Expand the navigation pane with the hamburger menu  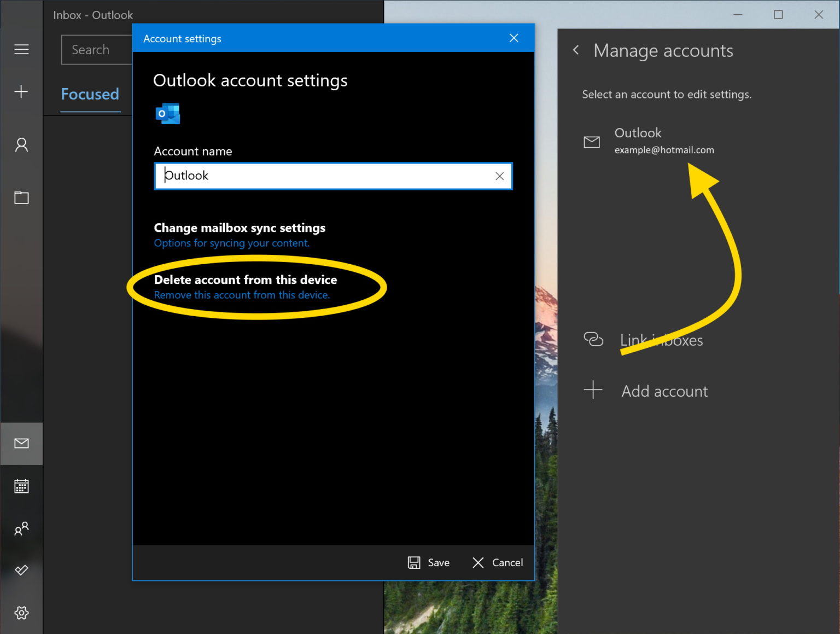point(21,49)
